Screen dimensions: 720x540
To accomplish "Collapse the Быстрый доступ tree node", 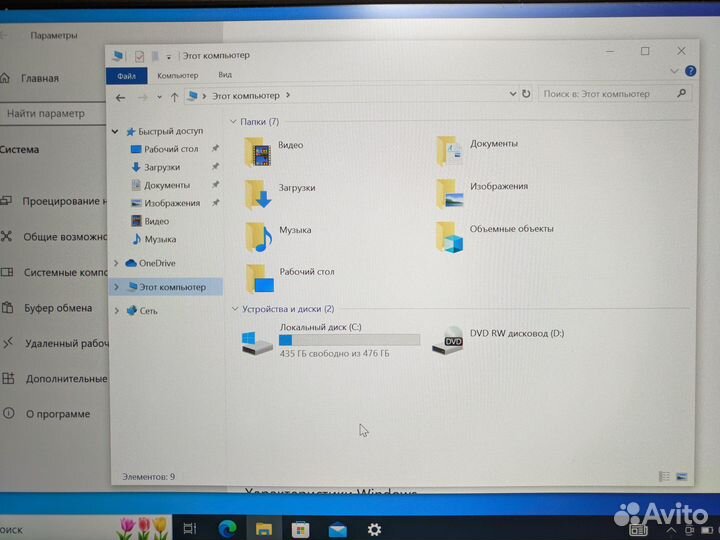I will pos(115,132).
